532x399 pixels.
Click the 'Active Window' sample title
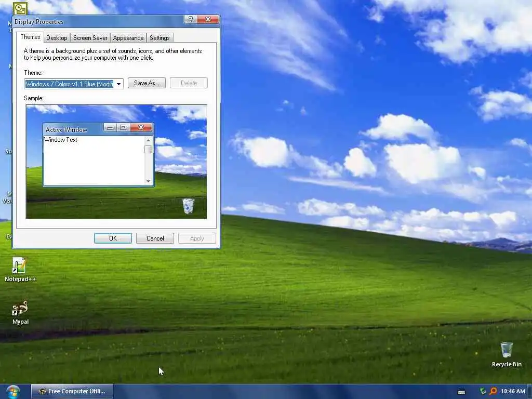(66, 129)
